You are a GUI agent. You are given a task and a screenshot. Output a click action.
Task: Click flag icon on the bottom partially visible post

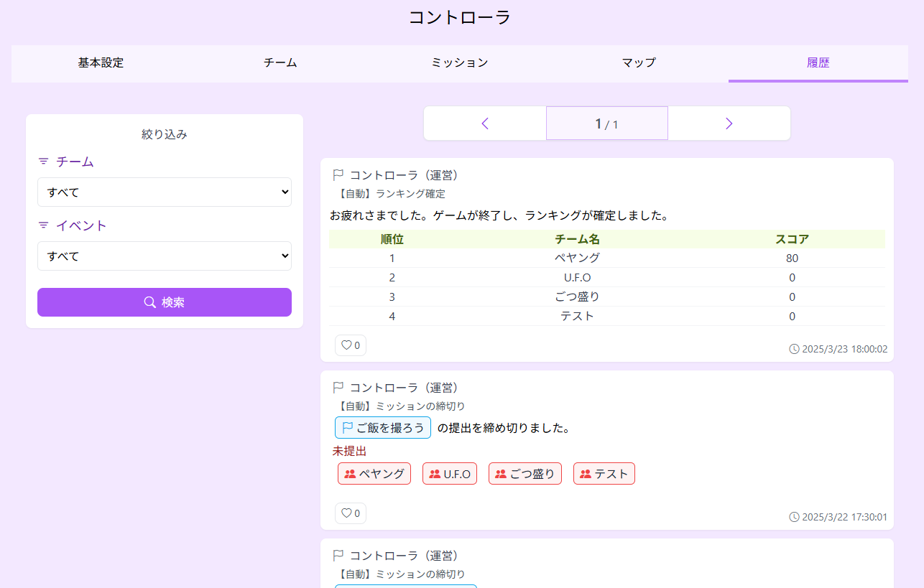click(338, 556)
